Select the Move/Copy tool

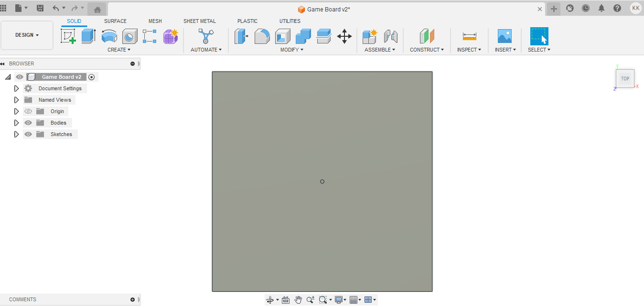[344, 36]
